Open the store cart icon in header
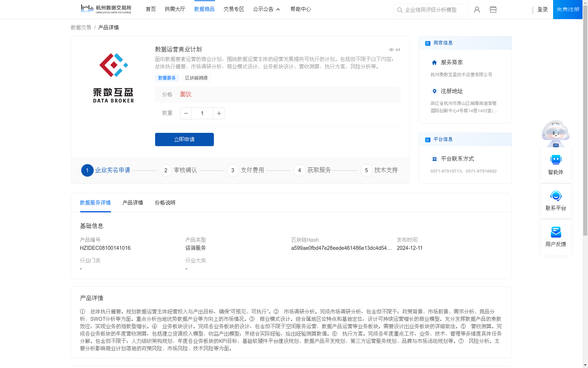Viewport: 588px width, 368px height. tap(493, 10)
